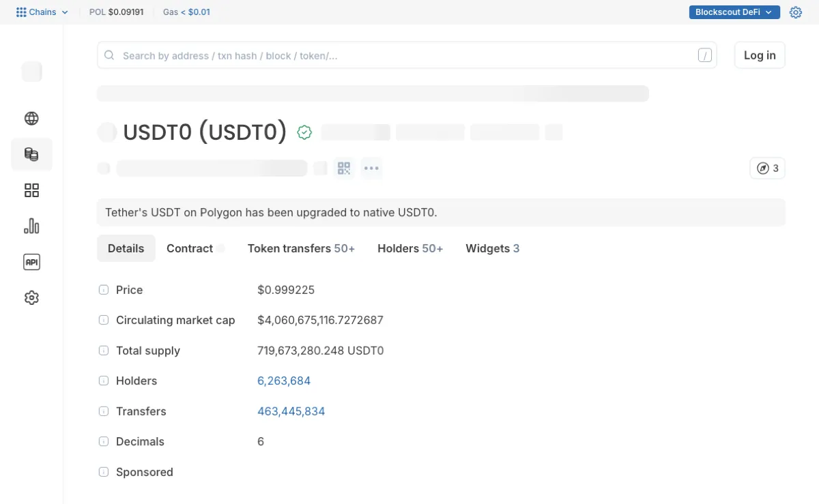This screenshot has width=819, height=504.
Task: Open the Apps grid sidebar icon
Action: coord(31,190)
